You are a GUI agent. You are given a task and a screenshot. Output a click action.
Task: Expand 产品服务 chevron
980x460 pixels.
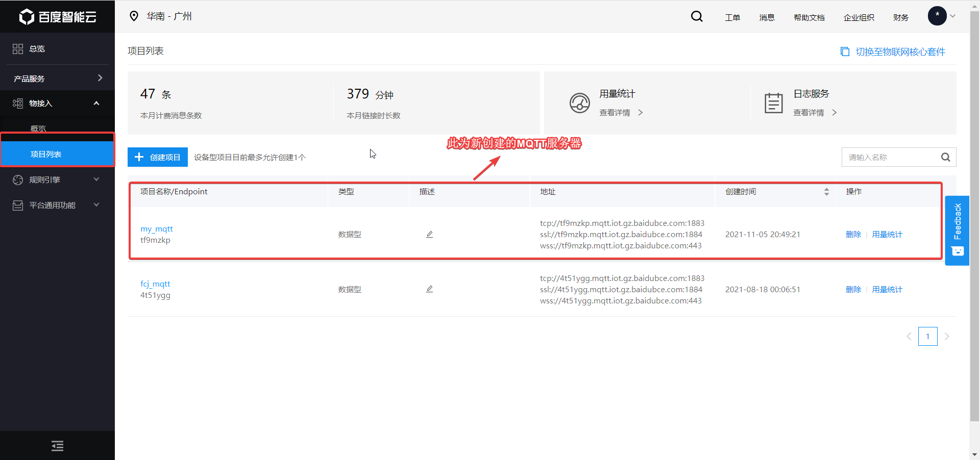pos(100,78)
